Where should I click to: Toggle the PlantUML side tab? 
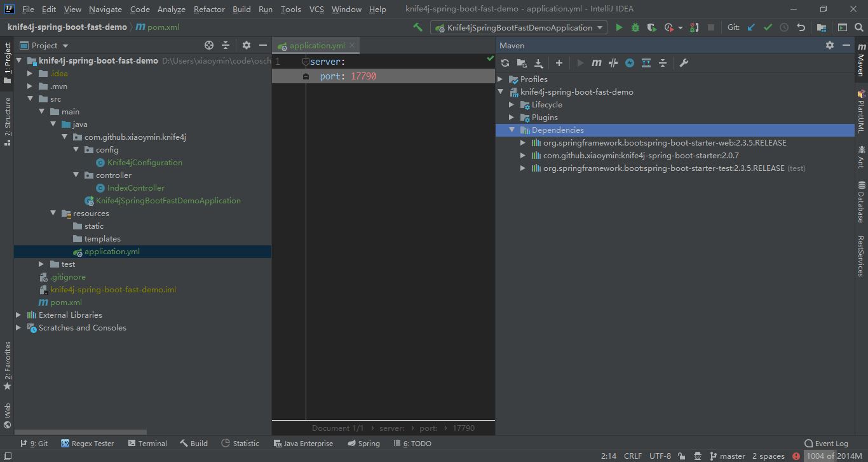[x=861, y=111]
